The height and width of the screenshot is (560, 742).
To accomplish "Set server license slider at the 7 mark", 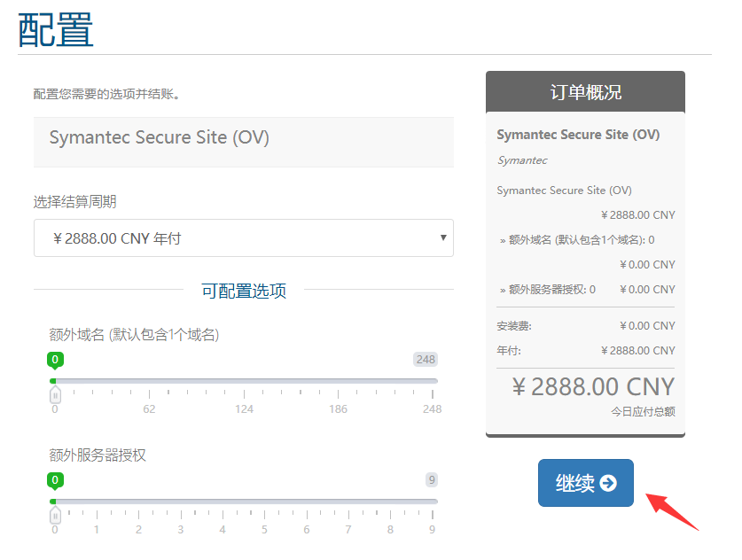I will point(348,502).
